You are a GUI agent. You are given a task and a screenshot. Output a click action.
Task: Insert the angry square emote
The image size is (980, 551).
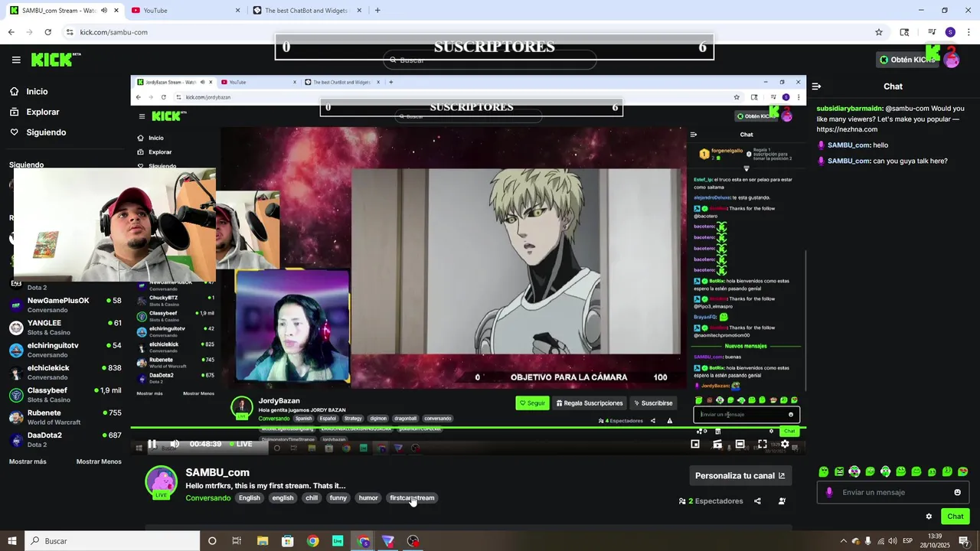pos(839,471)
